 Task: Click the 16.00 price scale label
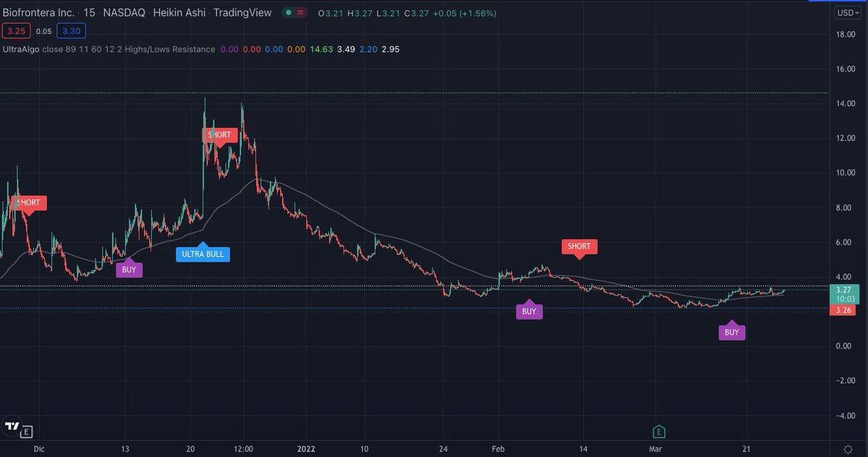846,69
